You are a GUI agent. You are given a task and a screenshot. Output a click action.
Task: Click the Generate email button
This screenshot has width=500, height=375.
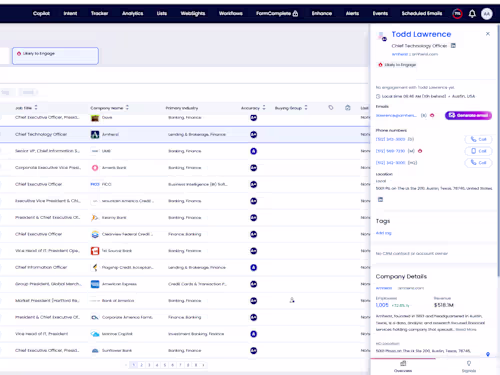[x=468, y=115]
